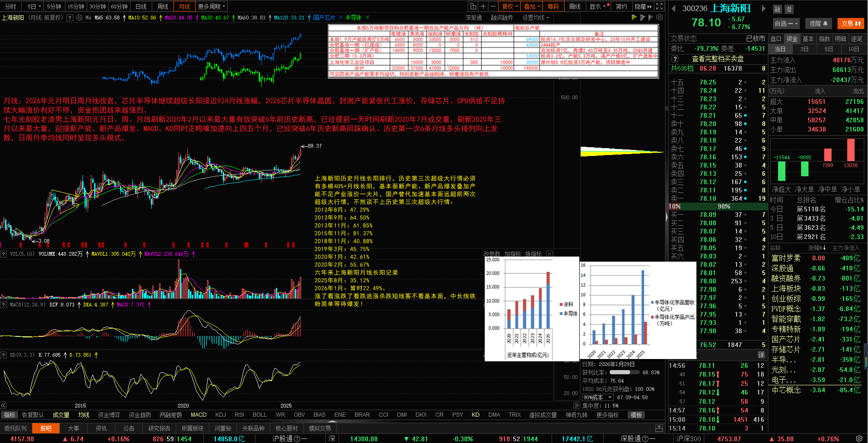
Task: Open 盘口 tab in right panel
Action: [776, 39]
